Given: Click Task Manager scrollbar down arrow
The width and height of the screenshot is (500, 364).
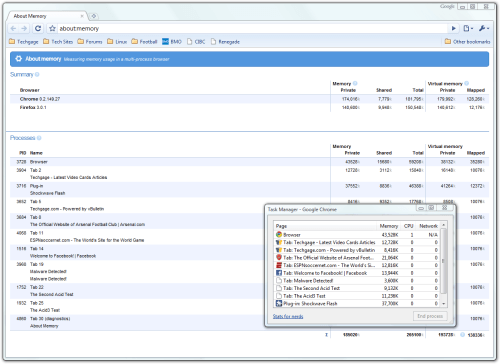Looking at the screenshot, I should point(443,304).
